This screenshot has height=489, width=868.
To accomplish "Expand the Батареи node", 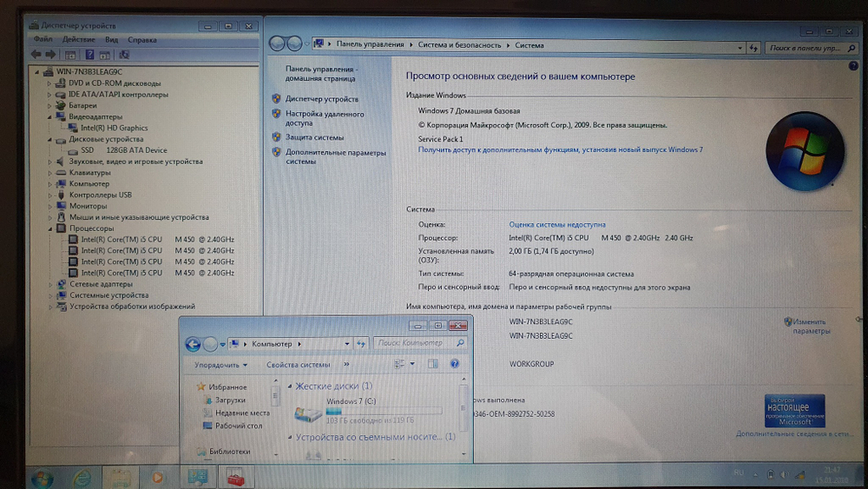I will 49,106.
